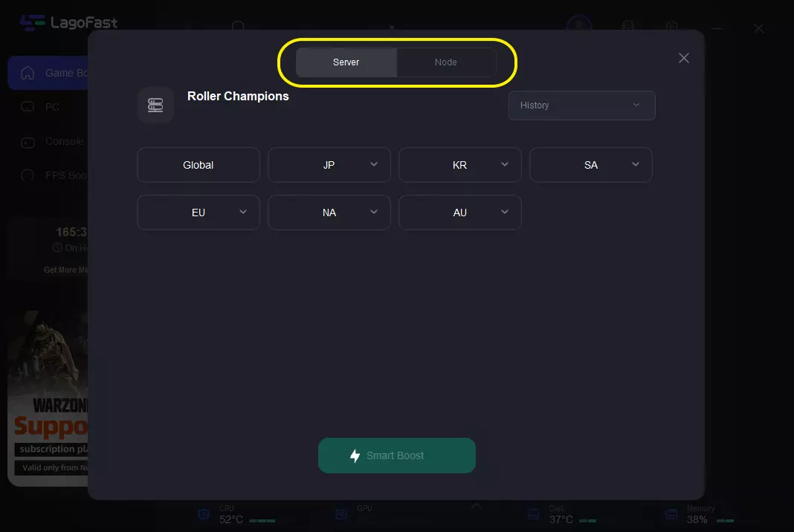
Task: Open the Game Boost home icon
Action: pyautogui.click(x=28, y=73)
